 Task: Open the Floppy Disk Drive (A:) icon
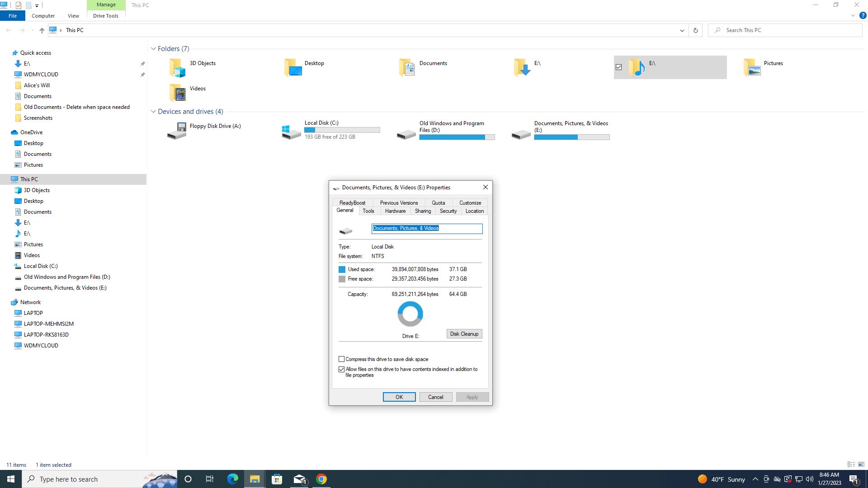click(177, 131)
